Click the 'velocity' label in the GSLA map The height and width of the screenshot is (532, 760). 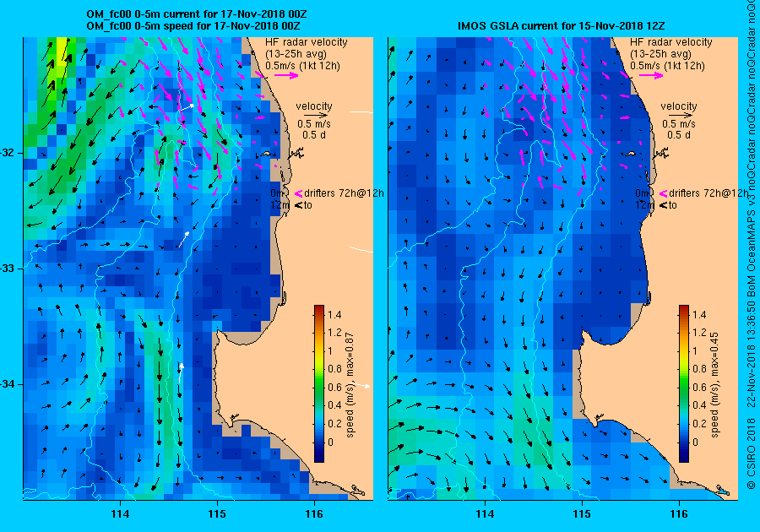(x=679, y=106)
